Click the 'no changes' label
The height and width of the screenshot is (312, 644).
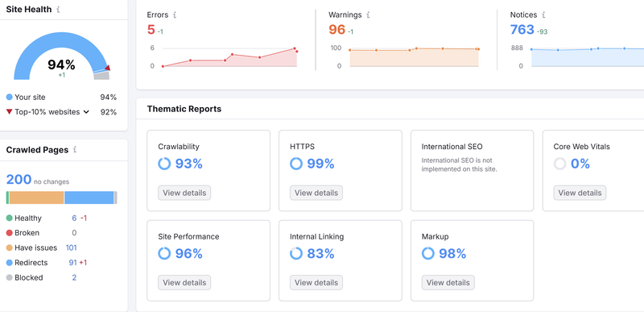[x=52, y=181]
